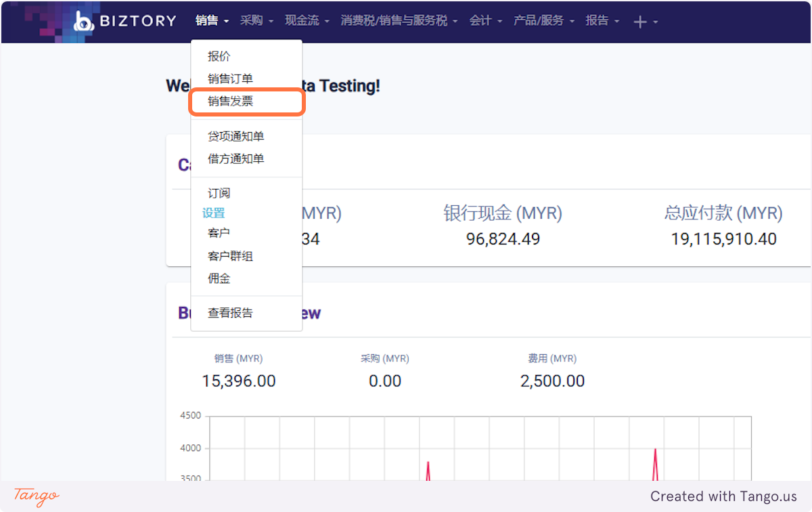The width and height of the screenshot is (812, 512).
Task: Click the 销售 (MYR) label in overview
Action: coord(238,359)
